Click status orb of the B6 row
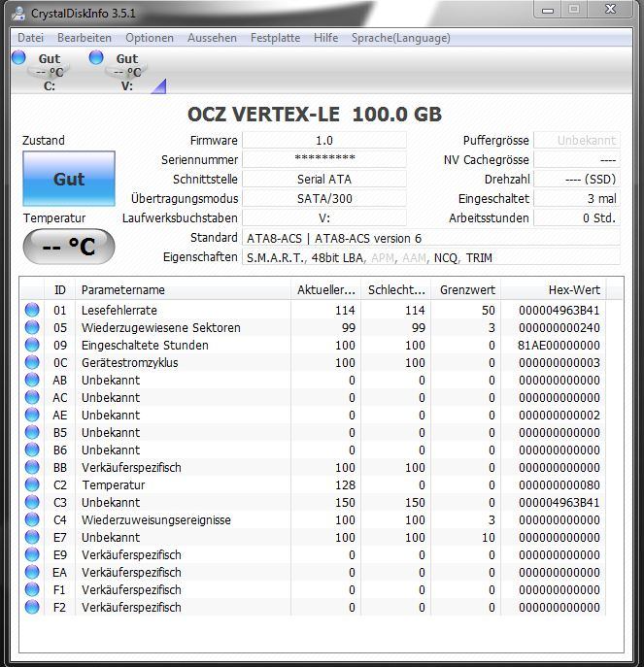Screen dimensions: 644x667 pyautogui.click(x=32, y=450)
